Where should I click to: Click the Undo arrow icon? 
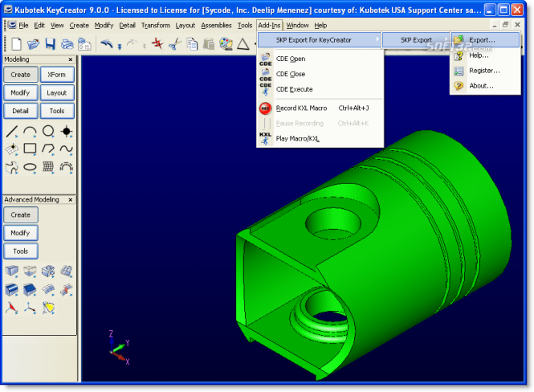click(x=107, y=43)
